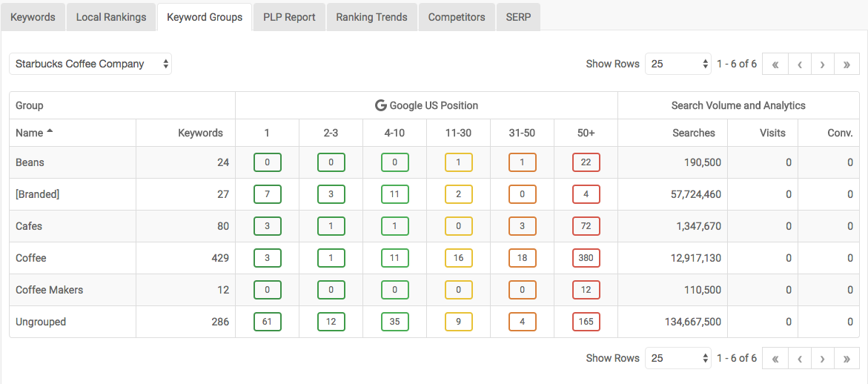
Task: Sort by the 31-50 position column header
Action: tap(522, 133)
